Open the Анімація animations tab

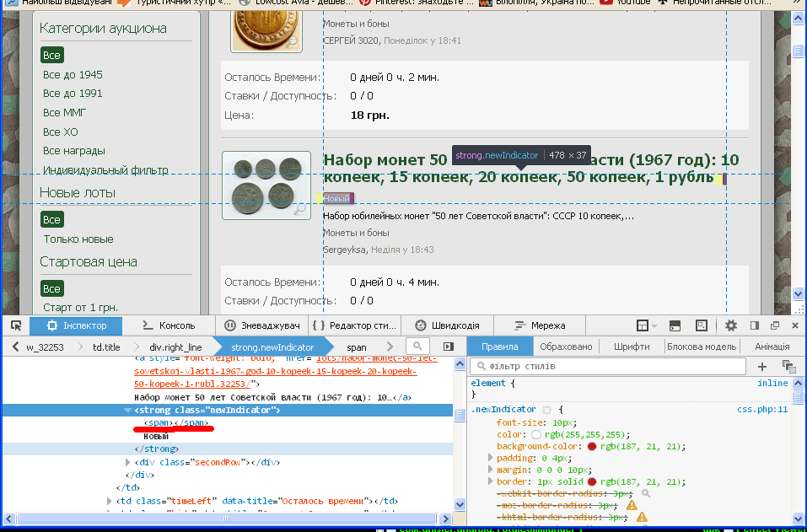(772, 347)
